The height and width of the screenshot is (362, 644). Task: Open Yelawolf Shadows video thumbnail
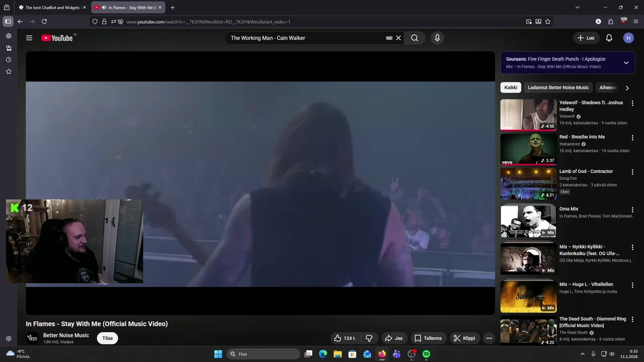[x=528, y=115]
